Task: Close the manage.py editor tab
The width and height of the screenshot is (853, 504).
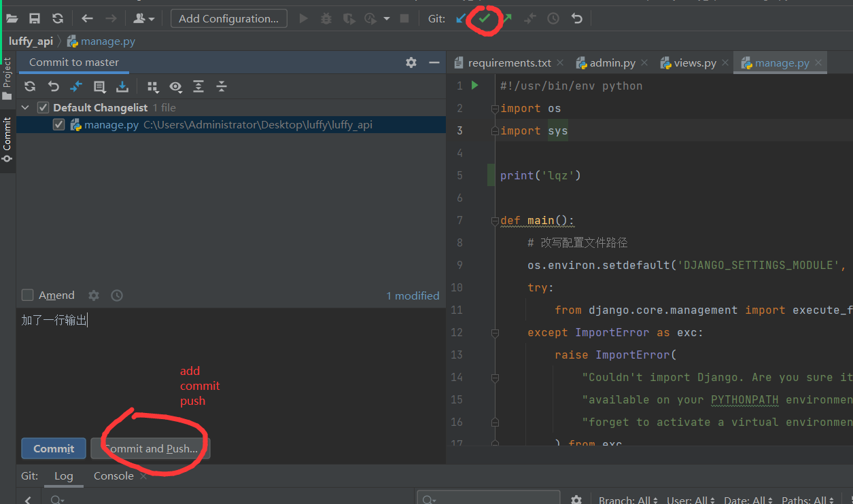Action: tap(818, 62)
